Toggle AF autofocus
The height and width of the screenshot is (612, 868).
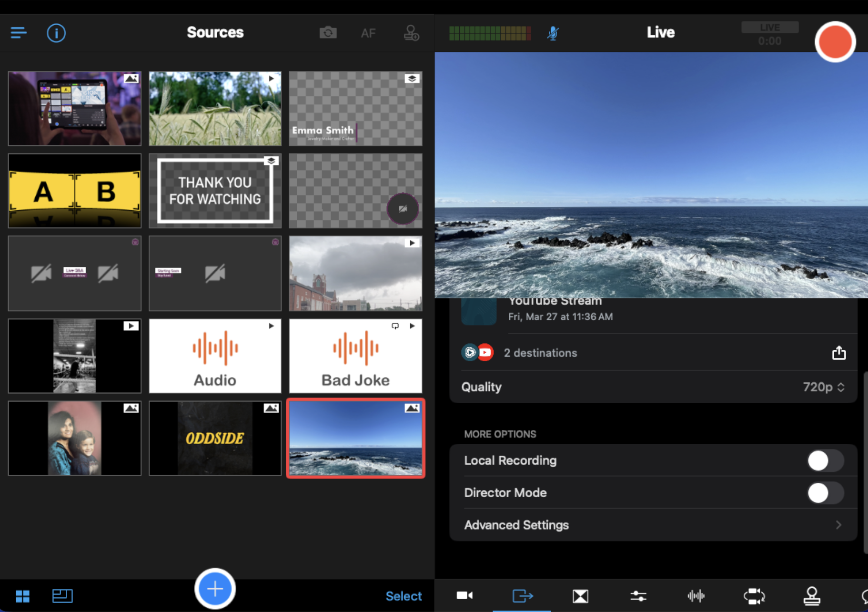(x=368, y=33)
